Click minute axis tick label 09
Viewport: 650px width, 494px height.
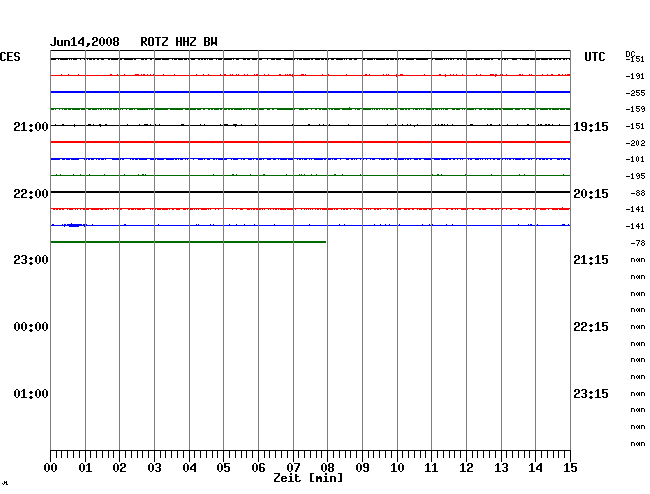(362, 468)
